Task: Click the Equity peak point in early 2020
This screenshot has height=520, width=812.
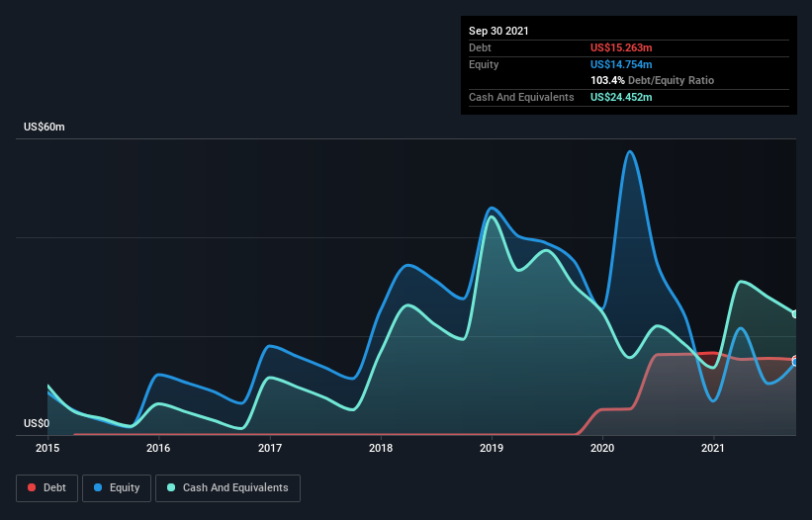Action: point(630,151)
